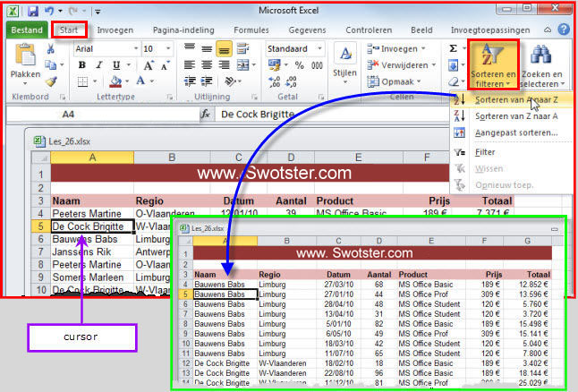Click Merge and Center icon
578x392 pixels.
[243, 65]
